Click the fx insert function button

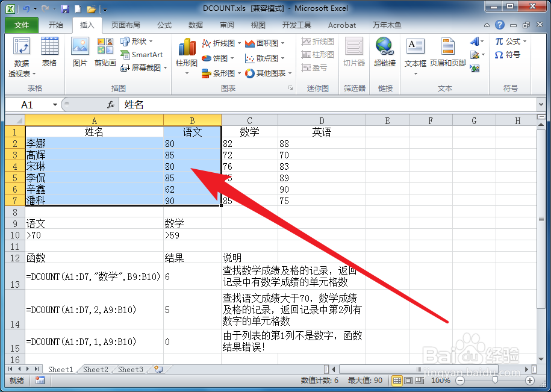tap(111, 105)
